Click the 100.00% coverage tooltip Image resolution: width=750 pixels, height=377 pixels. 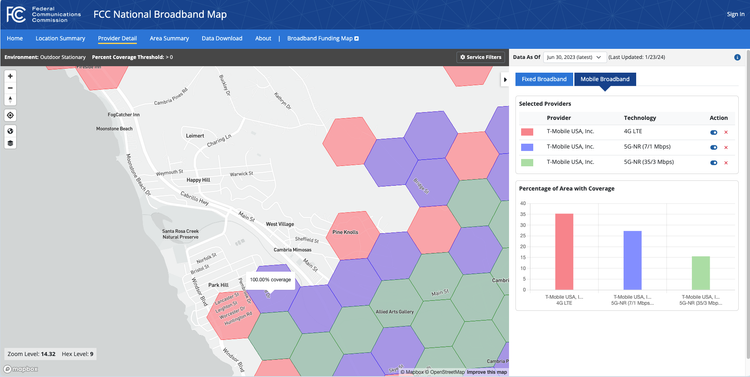pos(270,280)
